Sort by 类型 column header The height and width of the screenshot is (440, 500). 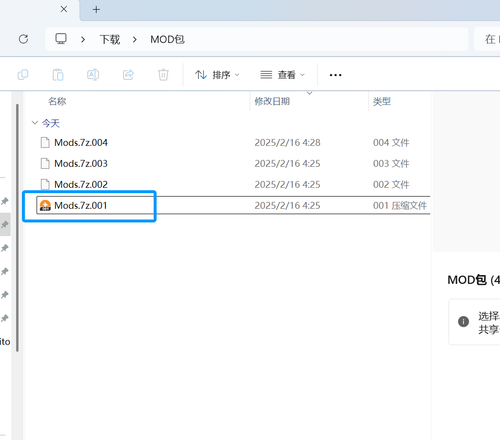coord(382,101)
